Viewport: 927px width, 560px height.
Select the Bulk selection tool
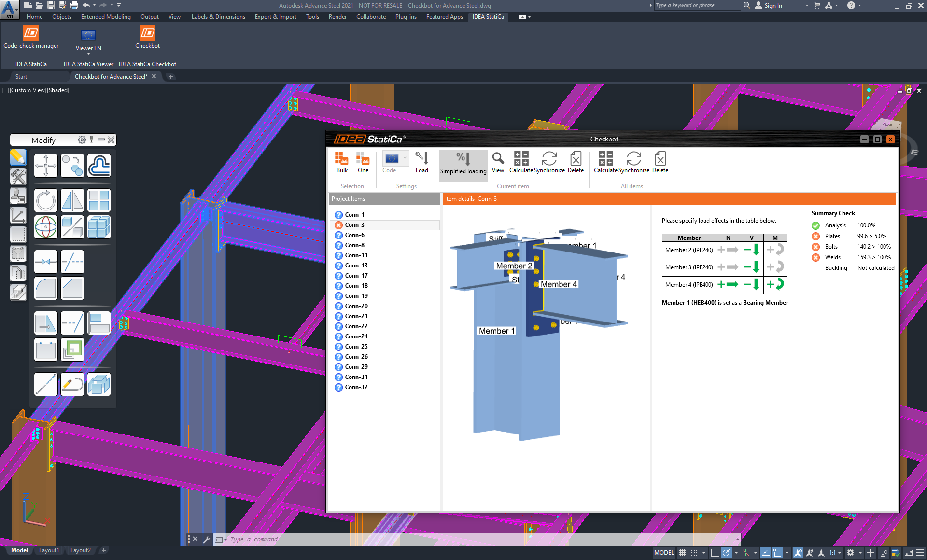(x=342, y=162)
